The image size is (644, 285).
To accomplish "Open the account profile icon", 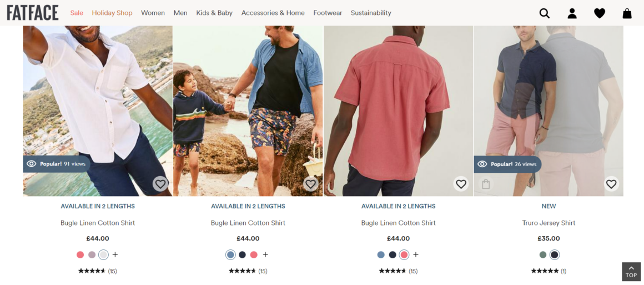I will 572,13.
